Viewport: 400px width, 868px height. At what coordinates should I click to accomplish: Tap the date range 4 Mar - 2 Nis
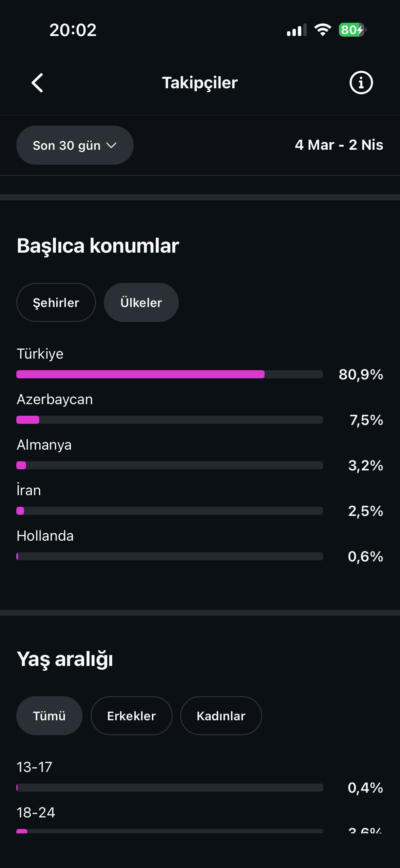(339, 145)
